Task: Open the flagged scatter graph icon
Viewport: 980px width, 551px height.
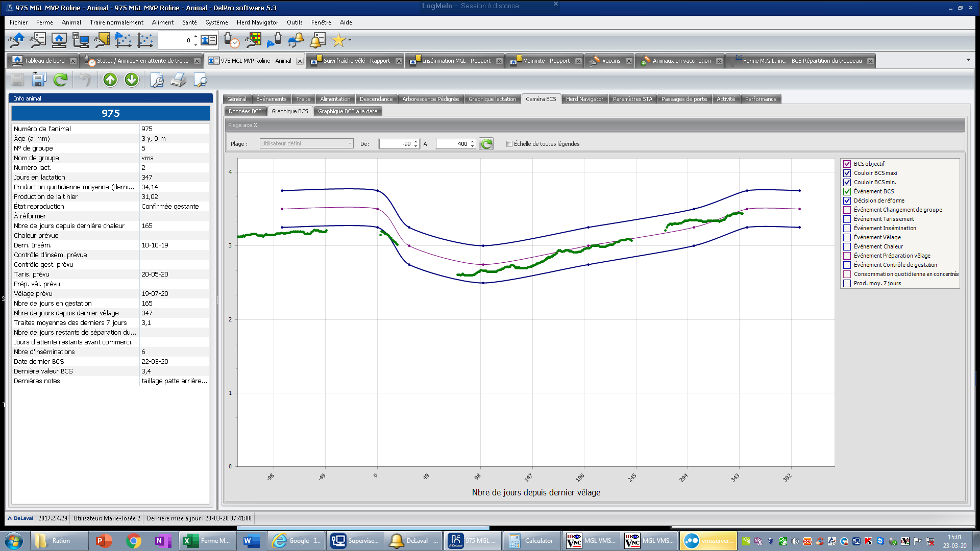Action: (123, 40)
